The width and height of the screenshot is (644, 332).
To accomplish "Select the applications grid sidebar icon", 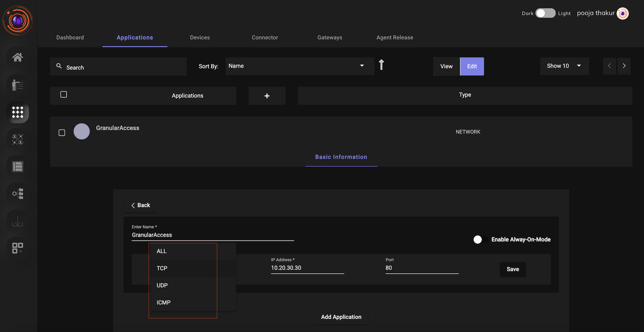I will tap(18, 112).
